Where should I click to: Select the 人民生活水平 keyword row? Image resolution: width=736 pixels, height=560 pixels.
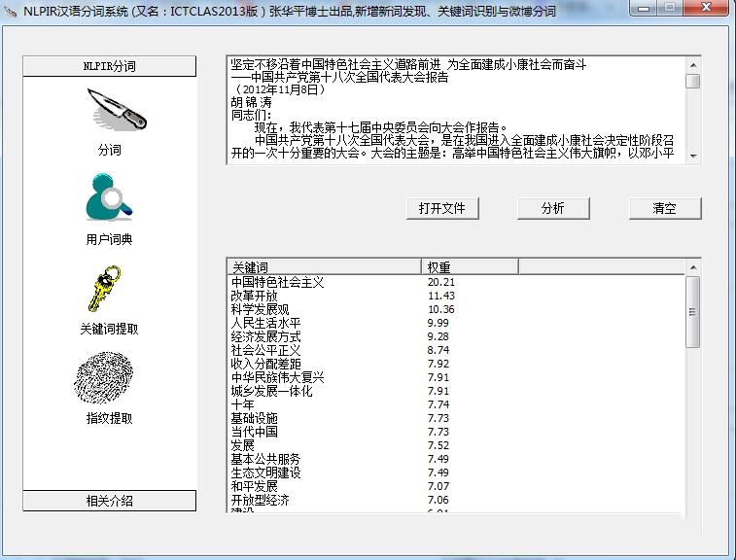[455, 323]
